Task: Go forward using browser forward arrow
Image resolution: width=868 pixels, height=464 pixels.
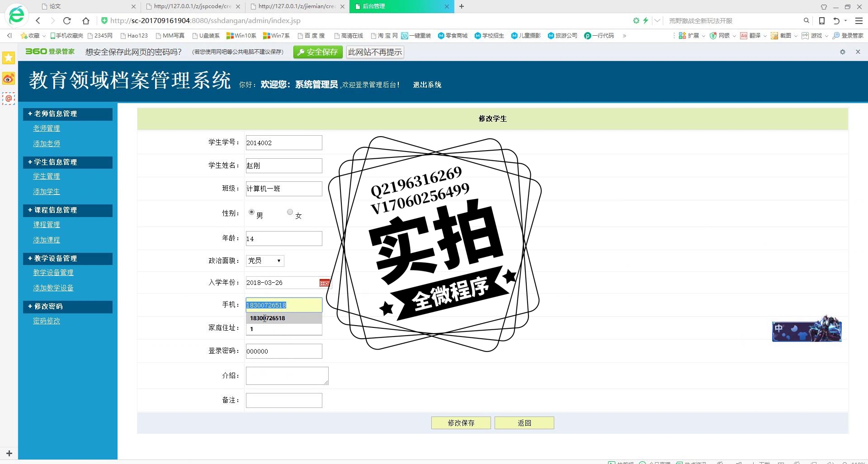Action: click(x=52, y=20)
